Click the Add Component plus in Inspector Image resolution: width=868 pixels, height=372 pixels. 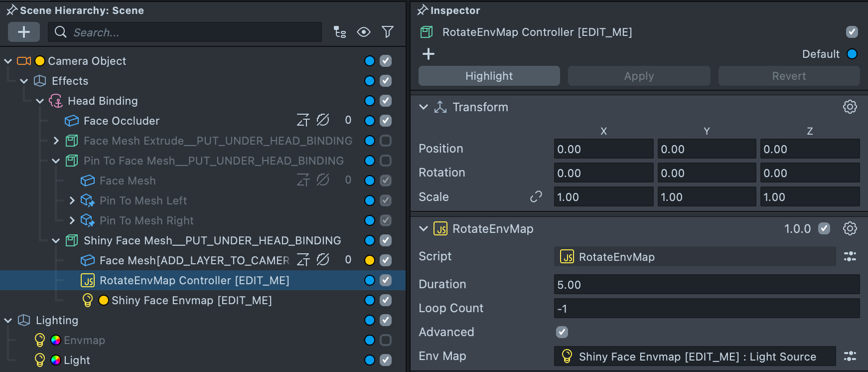pos(428,54)
